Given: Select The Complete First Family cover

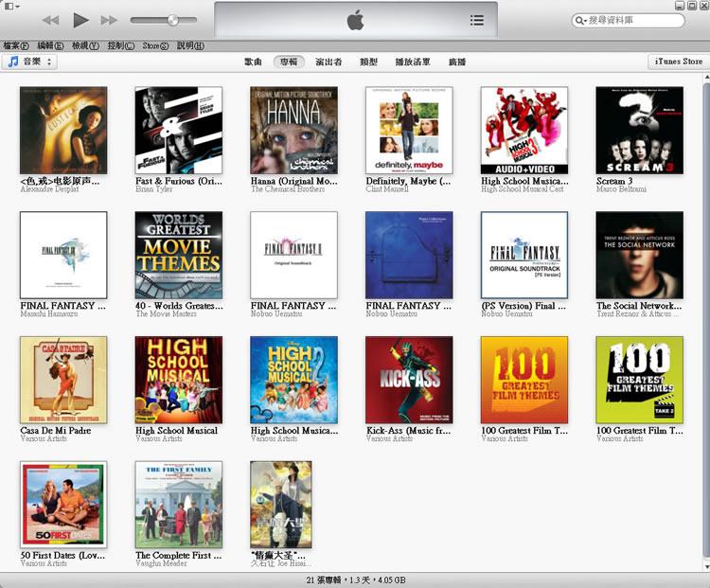Looking at the screenshot, I should click(179, 505).
